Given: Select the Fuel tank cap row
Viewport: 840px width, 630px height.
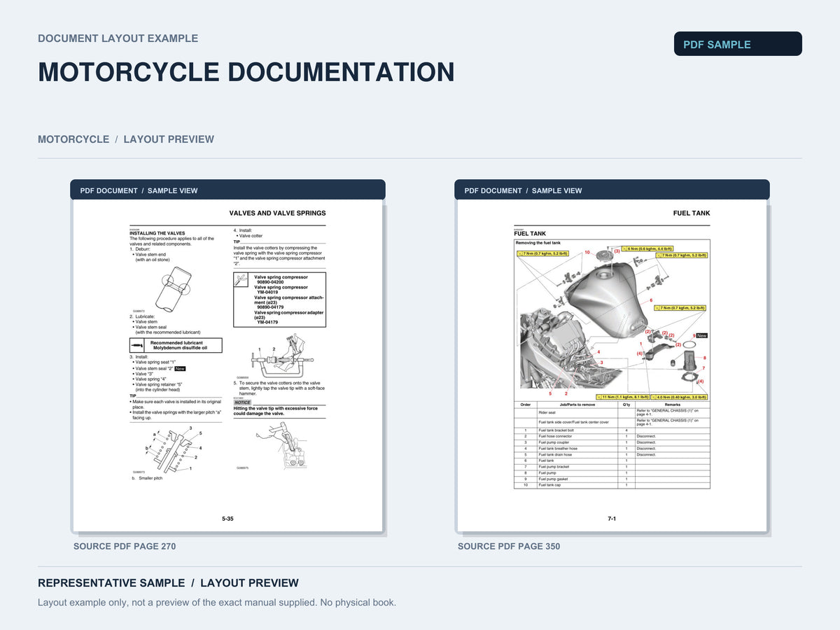Looking at the screenshot, I should coord(612,485).
